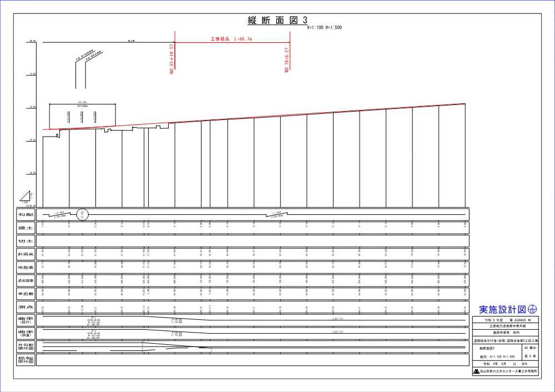Click the '道路総合交付金(改築)道路改良第2工区工事' project name row
Screen dimensions: 555x392
(506, 341)
